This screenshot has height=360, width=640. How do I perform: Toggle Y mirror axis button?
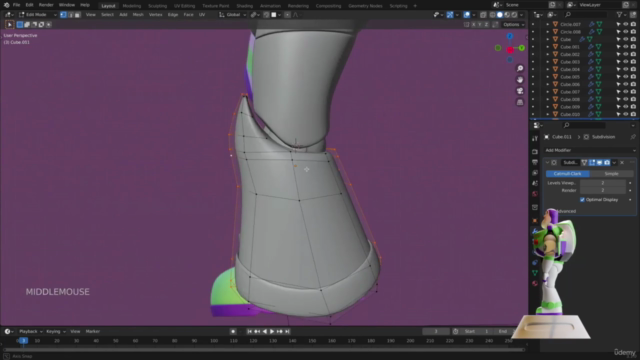coord(480,24)
